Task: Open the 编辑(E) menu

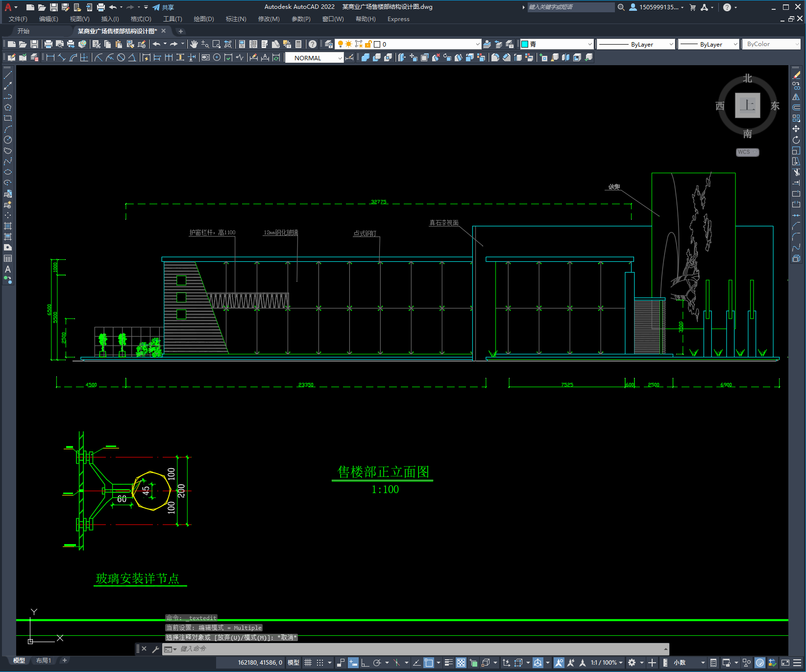Action: pos(49,19)
